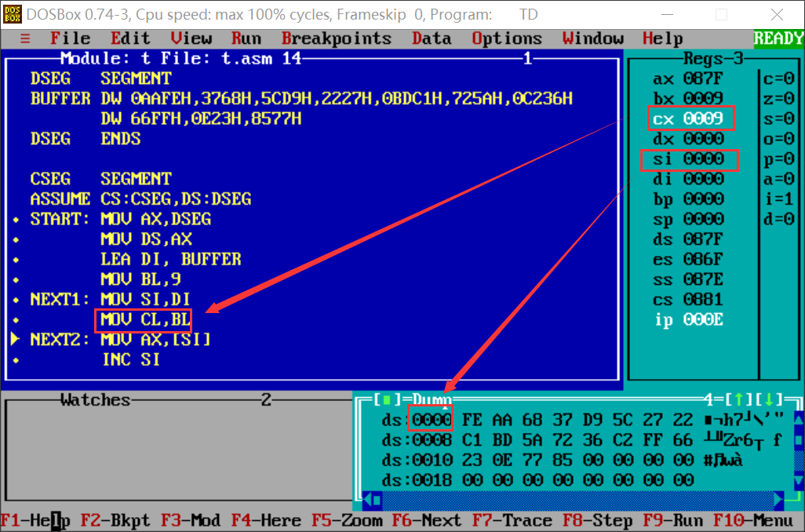This screenshot has height=532, width=805.
Task: Click the breakpoint dot beside LEA DI, BUFFER
Action: click(16, 260)
